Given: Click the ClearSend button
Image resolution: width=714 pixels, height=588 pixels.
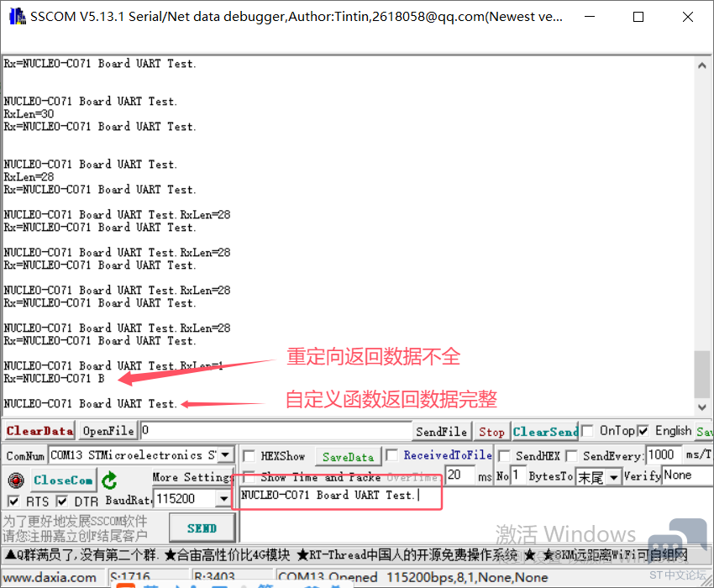Looking at the screenshot, I should tap(545, 432).
